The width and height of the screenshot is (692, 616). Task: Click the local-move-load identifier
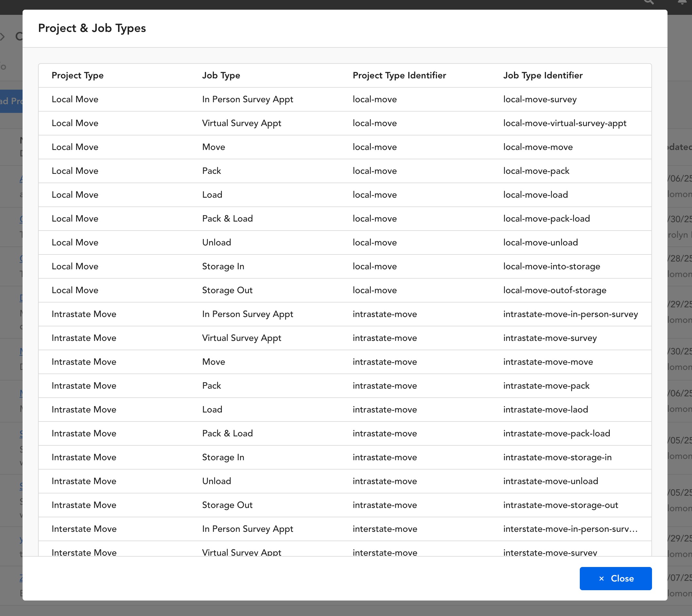tap(536, 195)
